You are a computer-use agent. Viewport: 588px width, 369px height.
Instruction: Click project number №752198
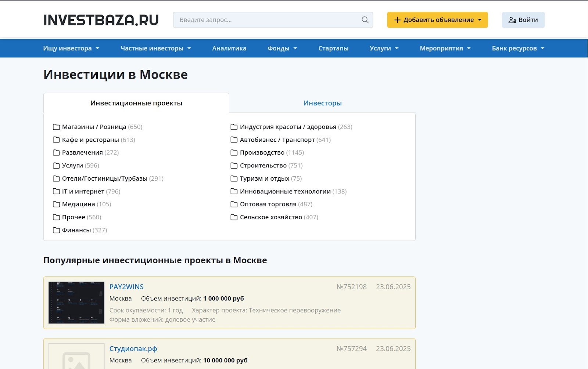[352, 287]
